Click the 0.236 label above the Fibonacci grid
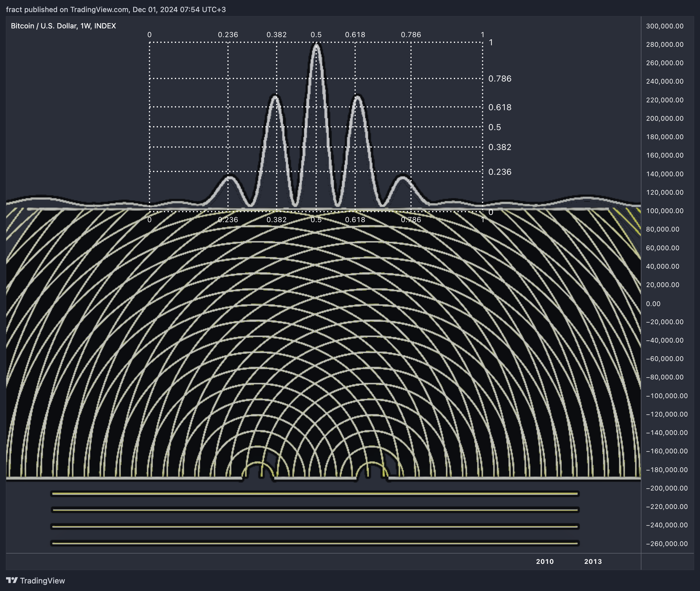 pyautogui.click(x=228, y=35)
